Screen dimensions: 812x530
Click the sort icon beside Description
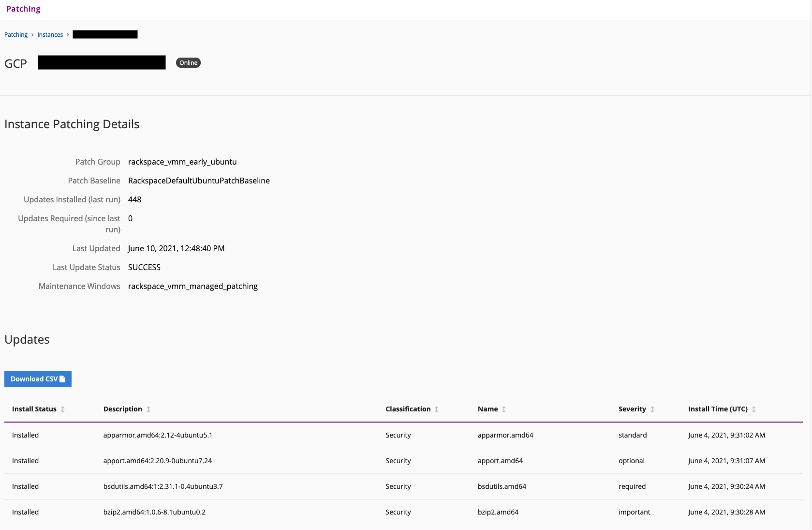[x=149, y=409]
